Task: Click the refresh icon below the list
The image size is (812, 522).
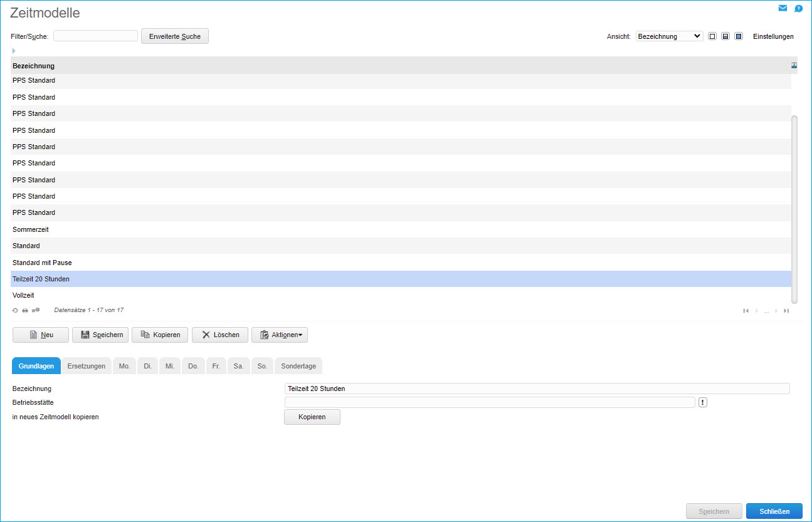Action: tap(15, 310)
